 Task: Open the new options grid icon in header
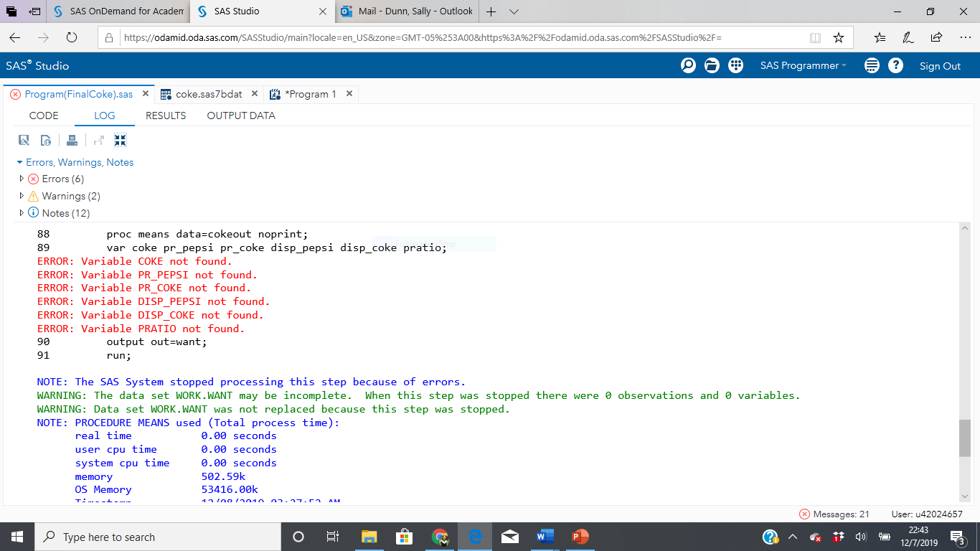pyautogui.click(x=735, y=65)
